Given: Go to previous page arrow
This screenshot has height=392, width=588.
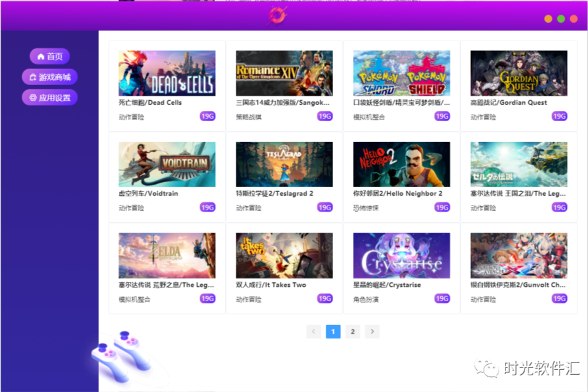Looking at the screenshot, I should tap(313, 332).
